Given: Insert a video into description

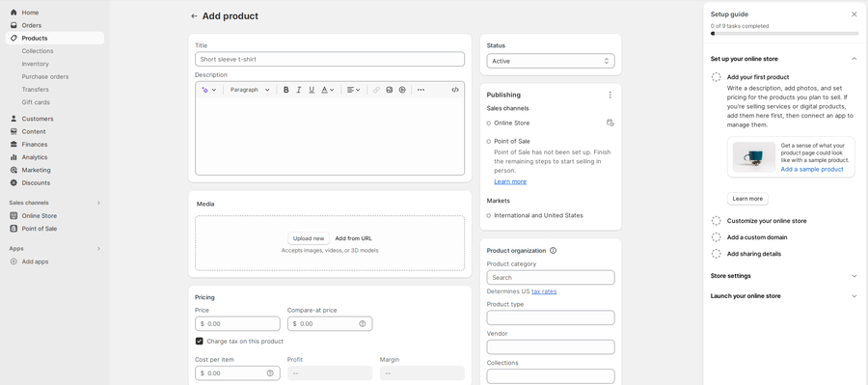Looking at the screenshot, I should click(402, 90).
